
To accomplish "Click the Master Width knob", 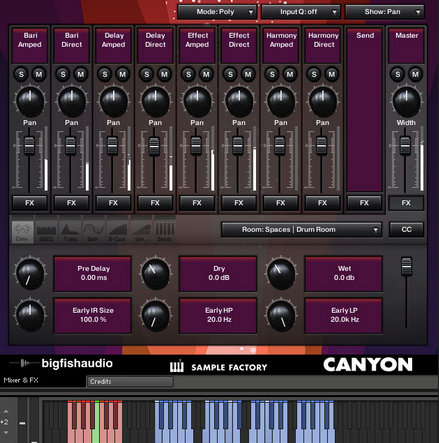I will [x=406, y=102].
